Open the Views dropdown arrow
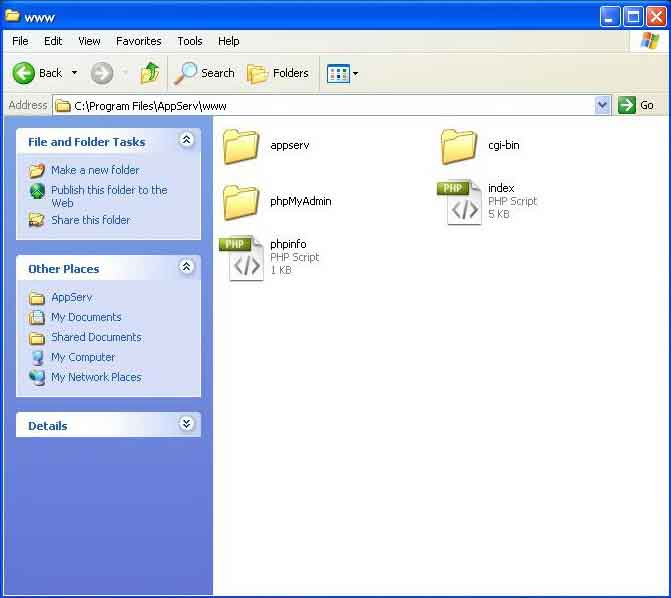The image size is (671, 598). [355, 74]
